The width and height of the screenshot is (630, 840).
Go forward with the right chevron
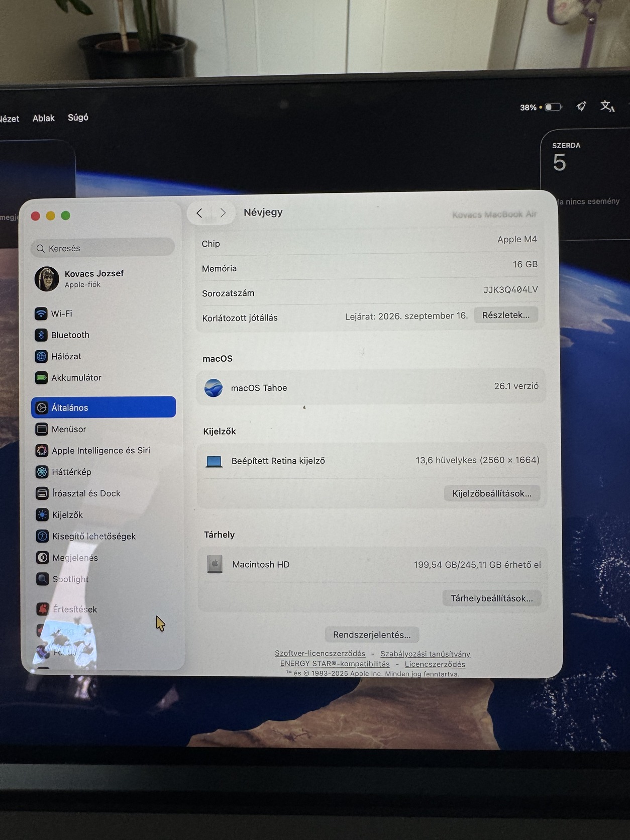tap(223, 213)
